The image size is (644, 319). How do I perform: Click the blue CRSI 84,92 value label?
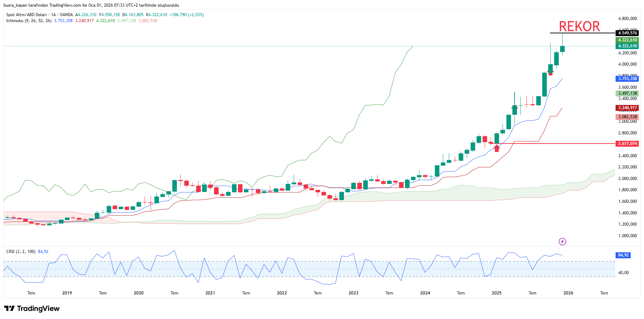coord(623,255)
